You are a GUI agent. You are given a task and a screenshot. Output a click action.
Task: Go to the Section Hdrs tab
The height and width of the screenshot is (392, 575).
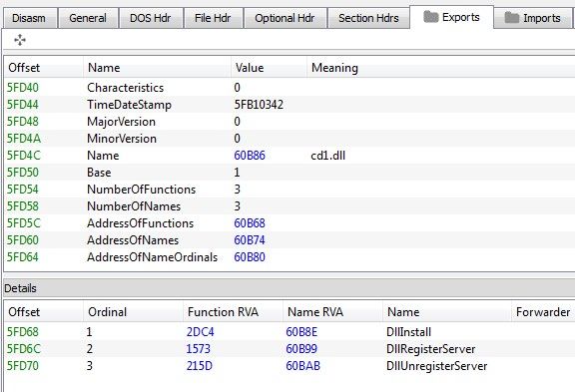coord(368,18)
